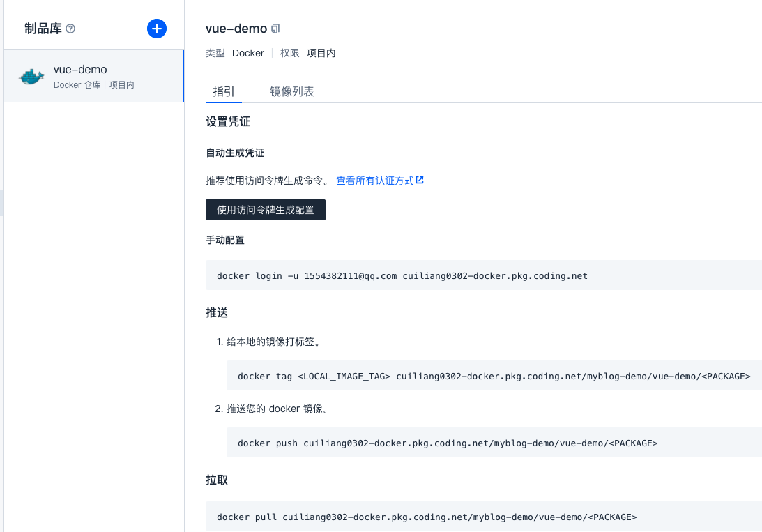Open help icon next to 制品库
Screen dimensions: 762x532
pyautogui.click(x=70, y=29)
